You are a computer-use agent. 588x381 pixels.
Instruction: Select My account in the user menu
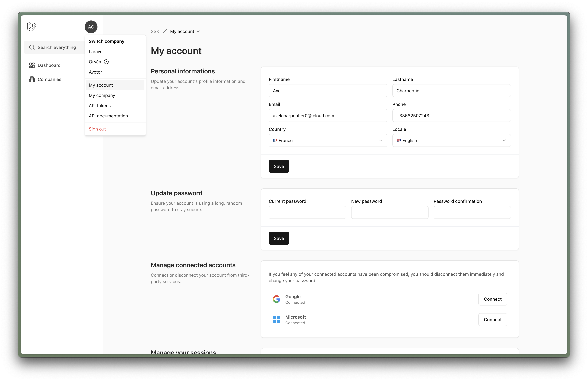115,85
